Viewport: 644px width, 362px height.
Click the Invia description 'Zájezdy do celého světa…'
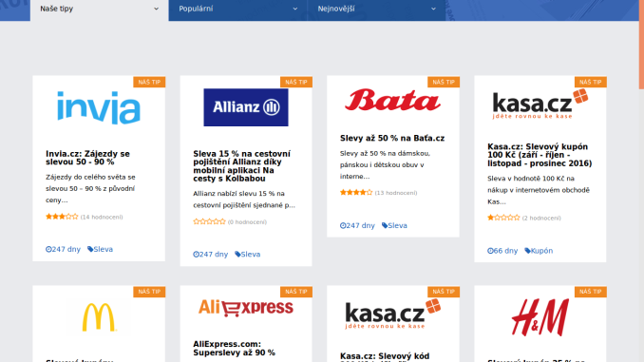click(90, 189)
